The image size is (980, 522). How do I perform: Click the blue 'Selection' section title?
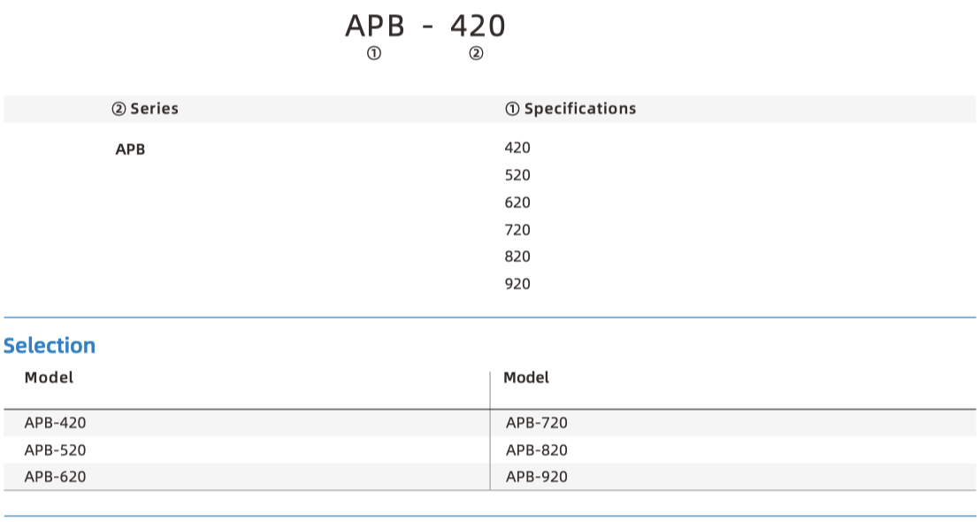coord(50,346)
